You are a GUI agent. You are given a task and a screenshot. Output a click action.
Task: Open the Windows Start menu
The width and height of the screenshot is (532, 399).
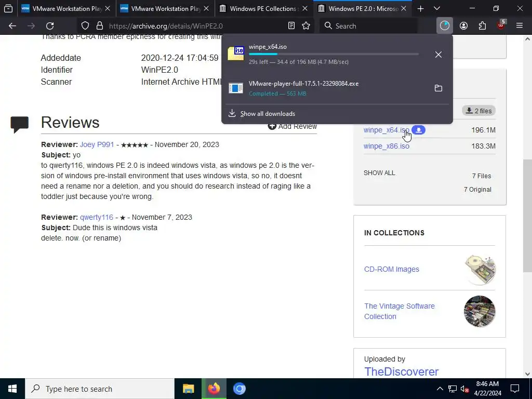[12, 389]
